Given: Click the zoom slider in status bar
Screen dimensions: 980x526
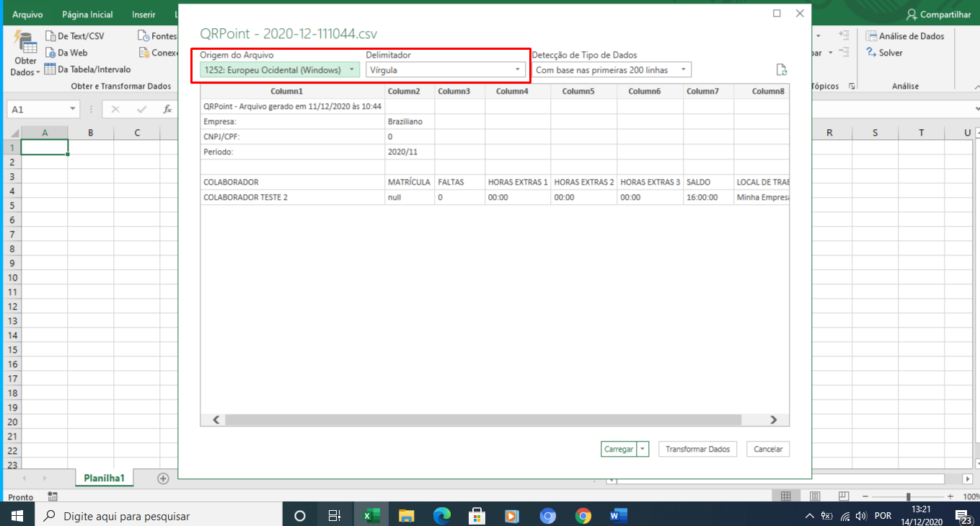Looking at the screenshot, I should coord(908,497).
